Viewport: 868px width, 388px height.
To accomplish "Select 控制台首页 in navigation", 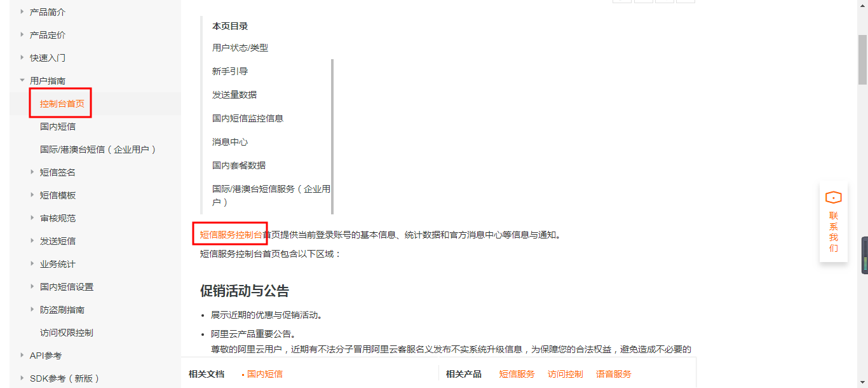I will coord(62,104).
